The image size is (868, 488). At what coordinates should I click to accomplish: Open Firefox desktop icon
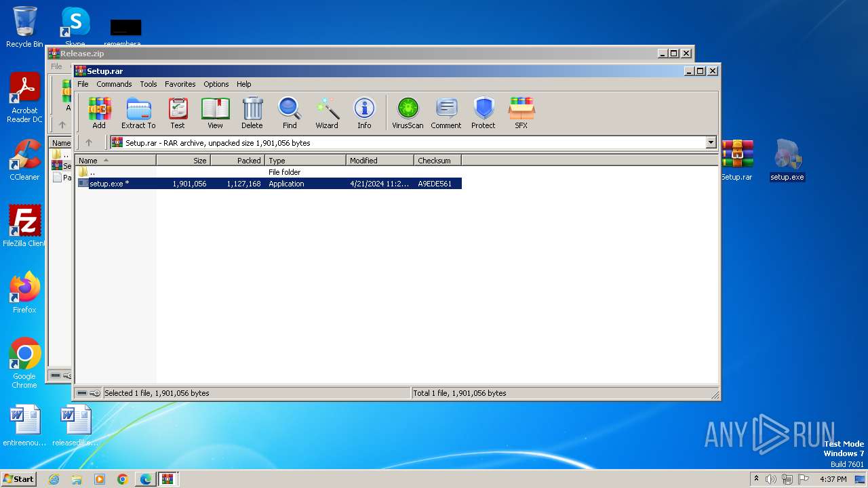24,292
